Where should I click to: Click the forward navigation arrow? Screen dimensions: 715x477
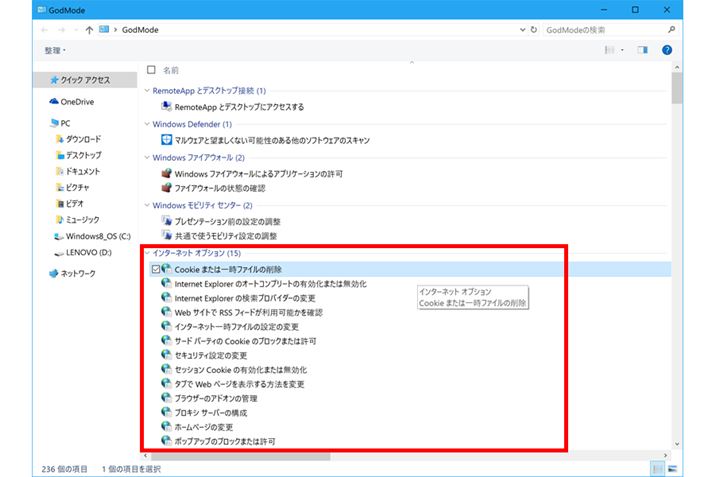coord(61,30)
